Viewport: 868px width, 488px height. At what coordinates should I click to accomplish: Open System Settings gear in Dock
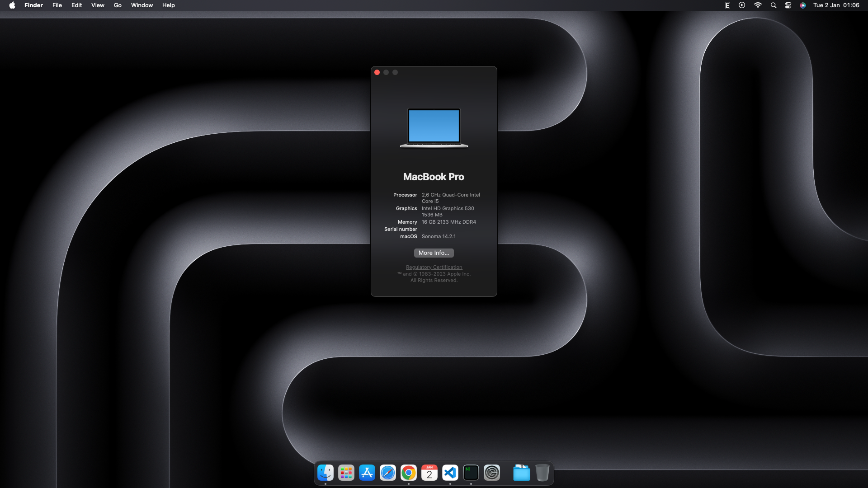[492, 473]
